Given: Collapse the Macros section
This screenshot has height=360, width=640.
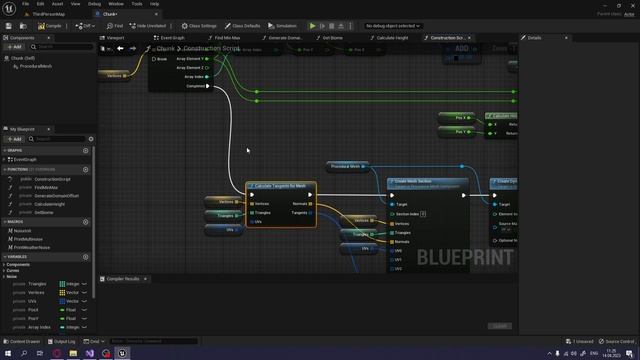Looking at the screenshot, I should 4,222.
